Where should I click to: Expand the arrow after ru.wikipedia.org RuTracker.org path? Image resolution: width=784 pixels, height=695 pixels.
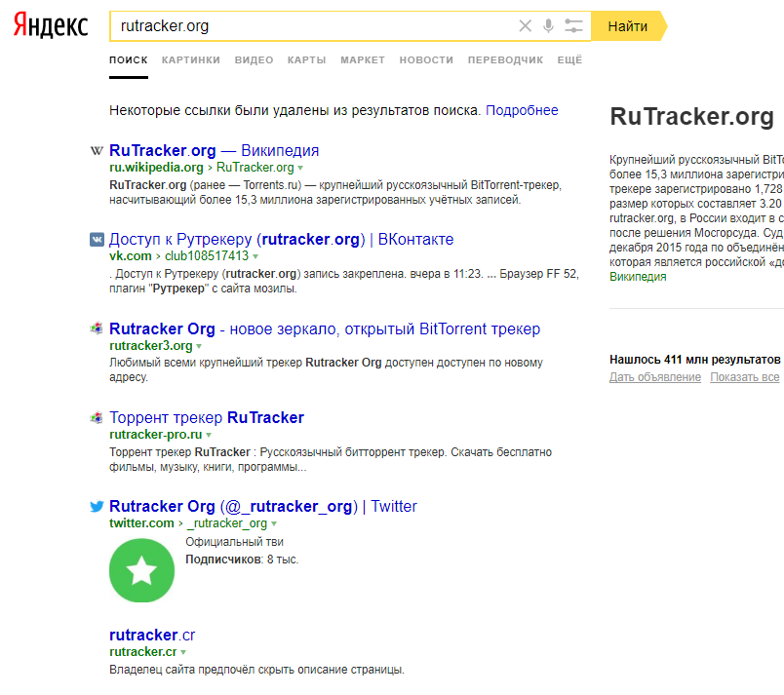point(300,168)
